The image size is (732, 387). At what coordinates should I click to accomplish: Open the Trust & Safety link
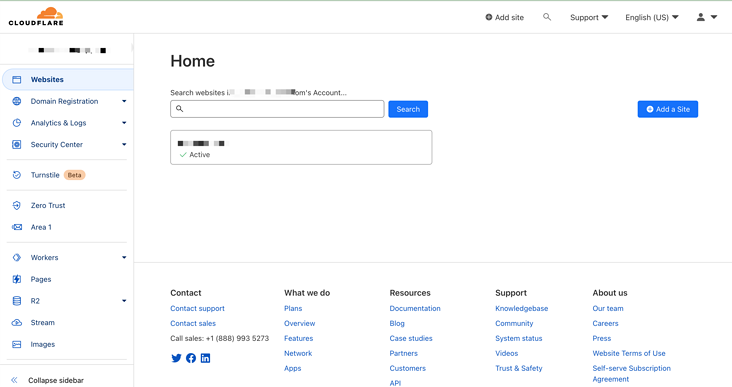click(519, 368)
